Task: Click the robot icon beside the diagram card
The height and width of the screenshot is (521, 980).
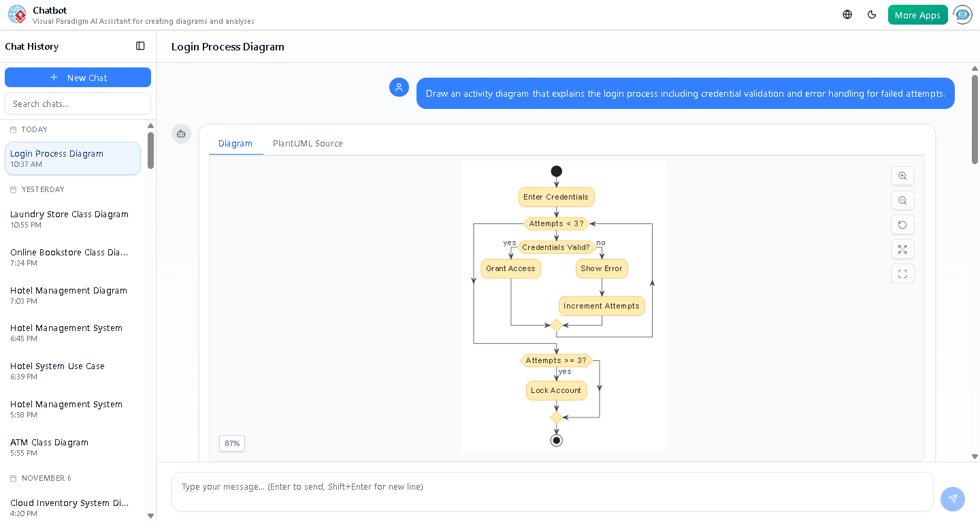Action: 181,134
